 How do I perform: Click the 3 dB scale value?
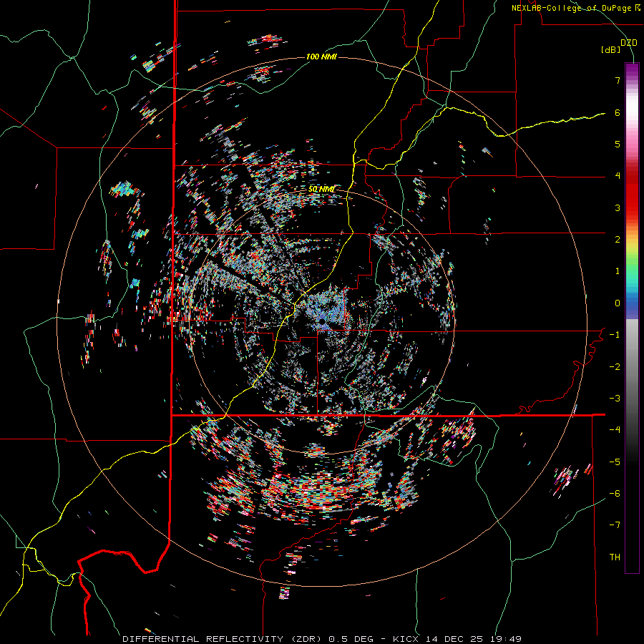(618, 208)
